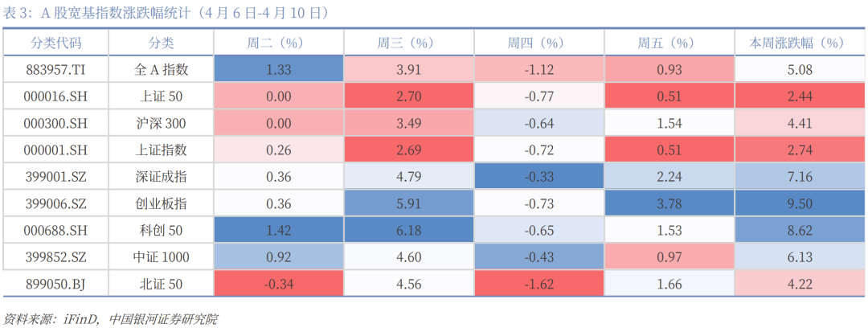Select the red -1.62 cell

538,285
